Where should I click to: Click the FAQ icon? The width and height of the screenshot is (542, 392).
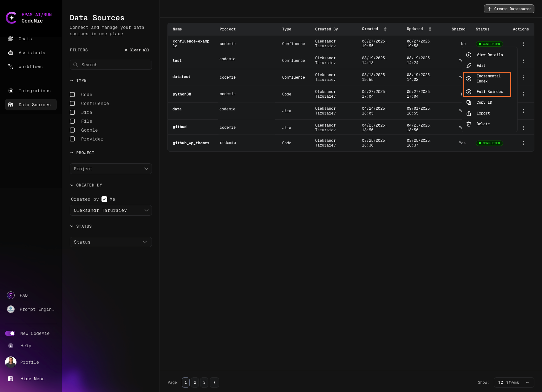pos(11,295)
